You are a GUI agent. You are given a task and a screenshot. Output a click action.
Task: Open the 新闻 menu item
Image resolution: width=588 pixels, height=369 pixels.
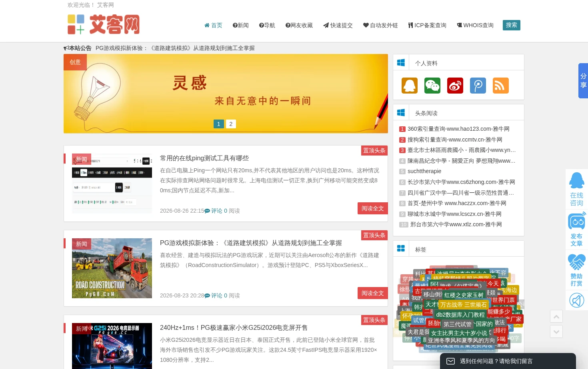241,25
